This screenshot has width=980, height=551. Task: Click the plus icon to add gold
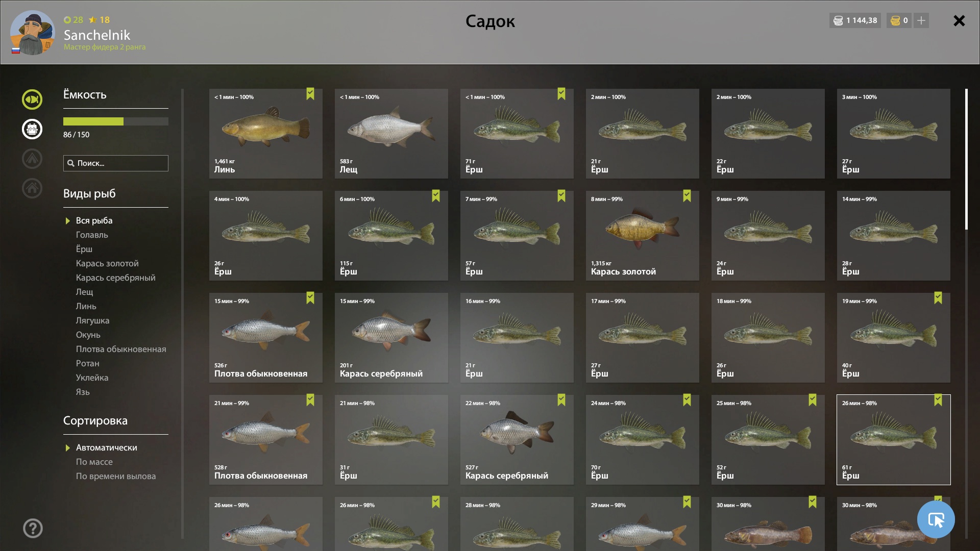tap(921, 20)
